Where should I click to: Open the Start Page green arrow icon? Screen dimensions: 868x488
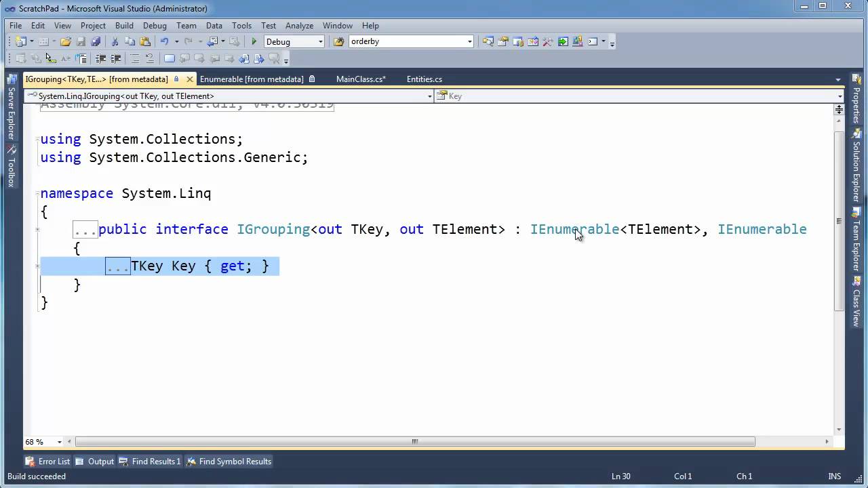pos(563,41)
